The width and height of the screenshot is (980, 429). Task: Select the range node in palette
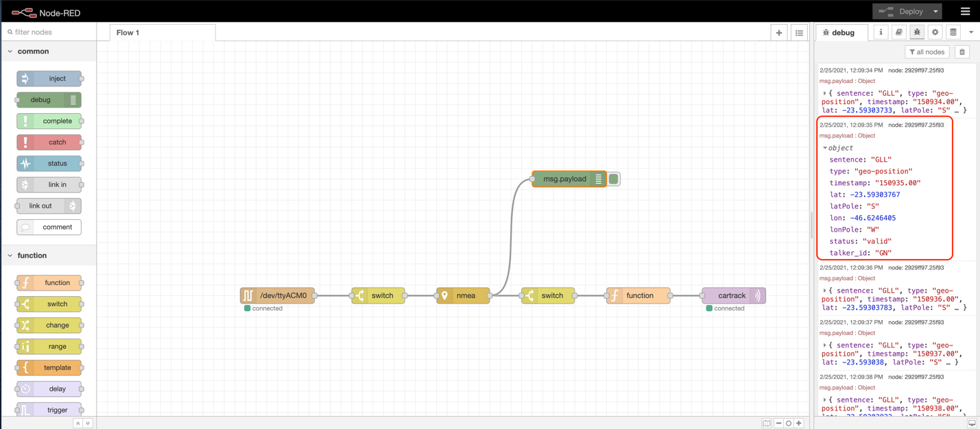pyautogui.click(x=49, y=346)
